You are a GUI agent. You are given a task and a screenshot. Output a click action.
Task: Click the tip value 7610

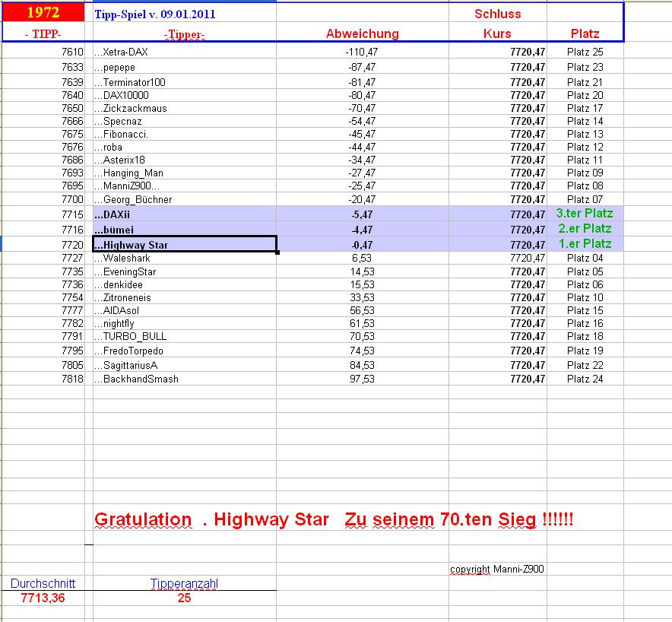click(x=72, y=52)
